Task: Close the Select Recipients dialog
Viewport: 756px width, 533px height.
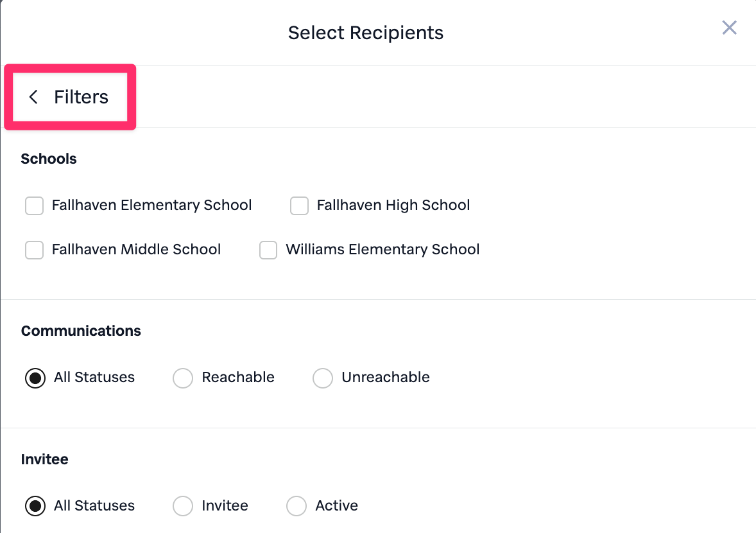Action: pos(729,28)
